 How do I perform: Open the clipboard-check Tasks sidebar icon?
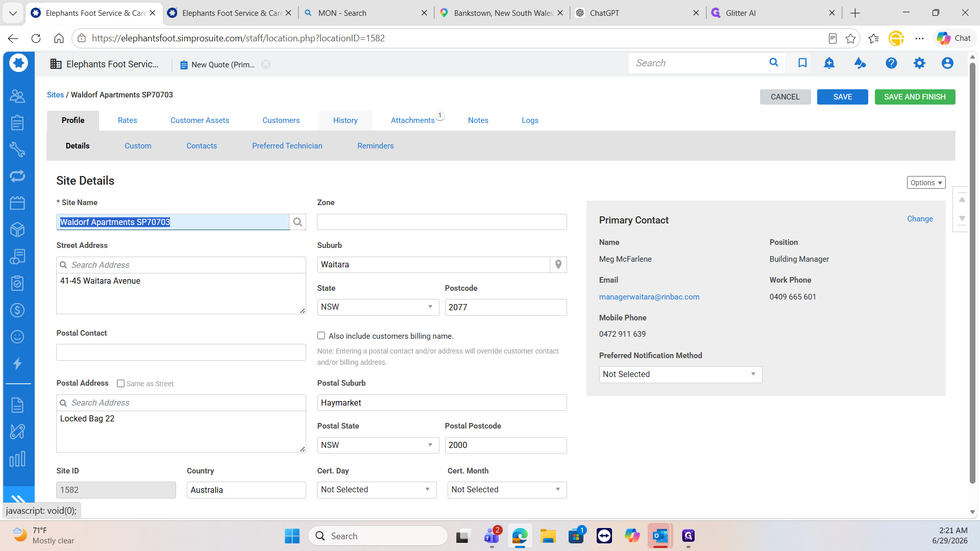click(17, 283)
